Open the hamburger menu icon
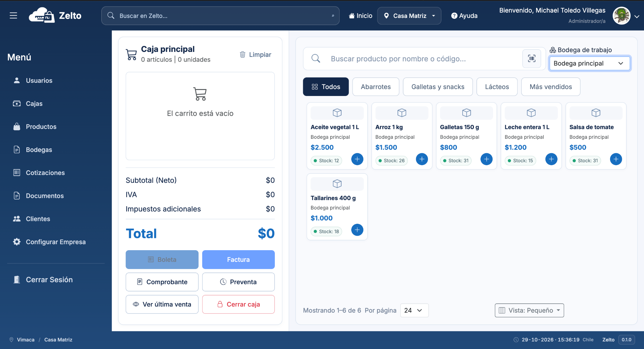This screenshot has height=349, width=644. [13, 15]
